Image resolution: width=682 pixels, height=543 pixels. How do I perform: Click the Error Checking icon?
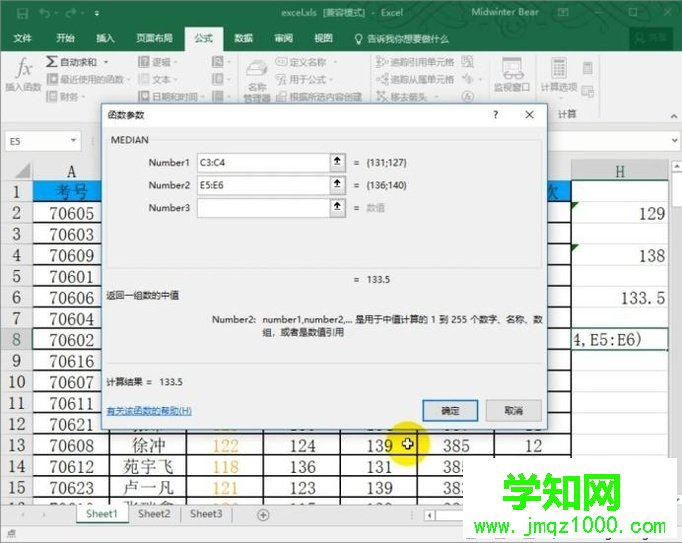(468, 79)
